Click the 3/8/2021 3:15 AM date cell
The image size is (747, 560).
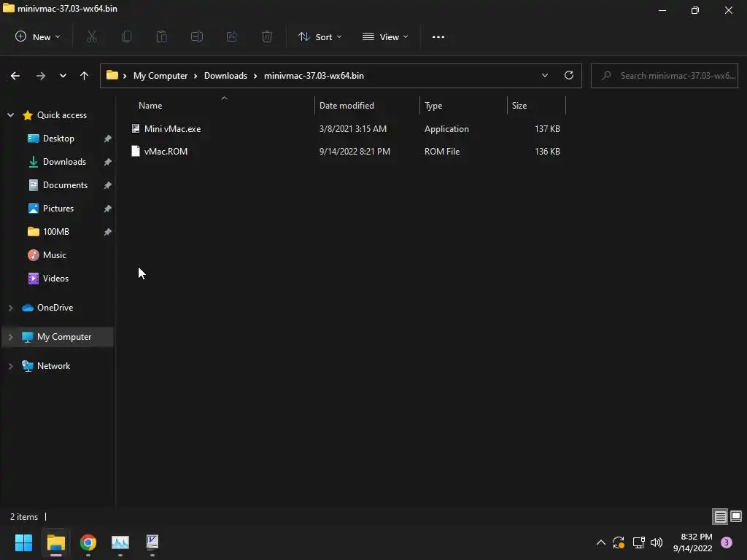tap(352, 128)
